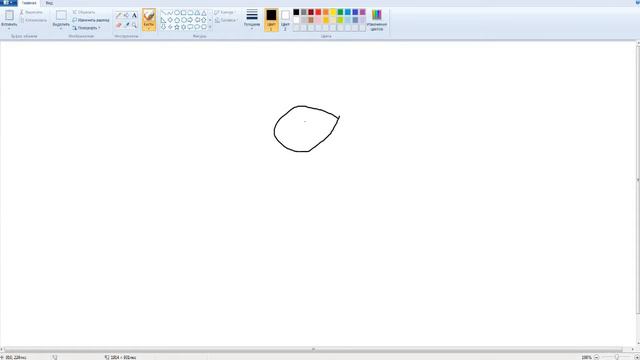Choose the Line shape

164,13
